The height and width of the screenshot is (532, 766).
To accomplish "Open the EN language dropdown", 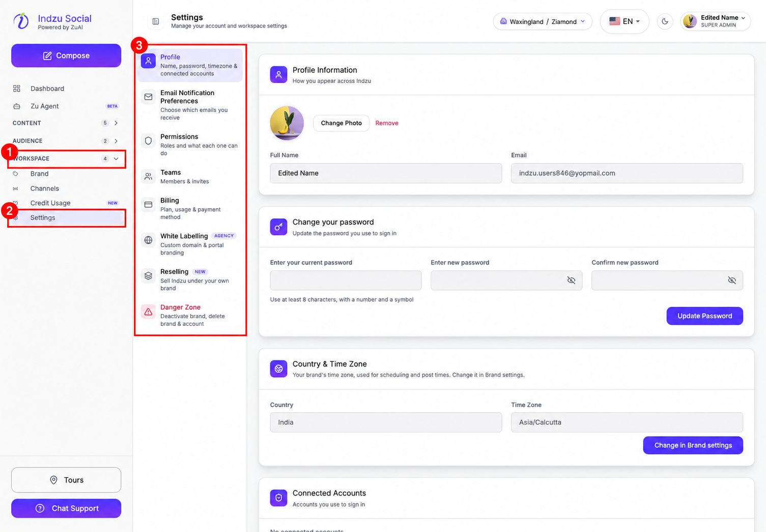I will [x=625, y=21].
